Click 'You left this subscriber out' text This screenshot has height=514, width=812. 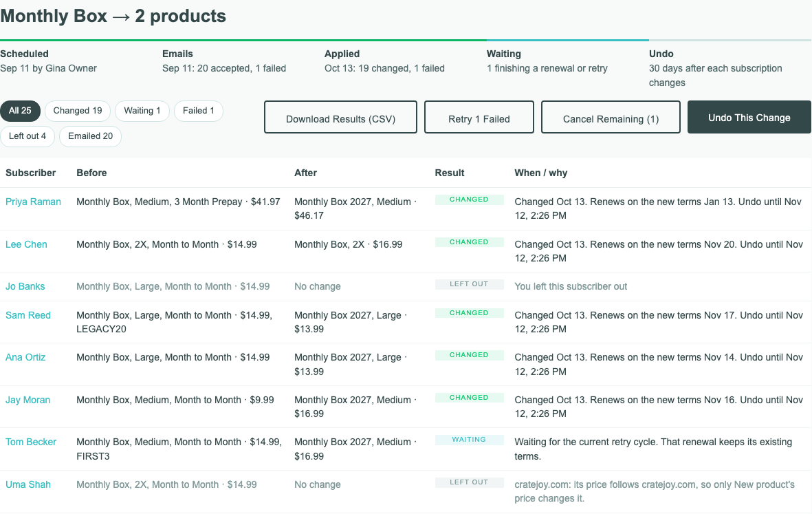click(571, 286)
